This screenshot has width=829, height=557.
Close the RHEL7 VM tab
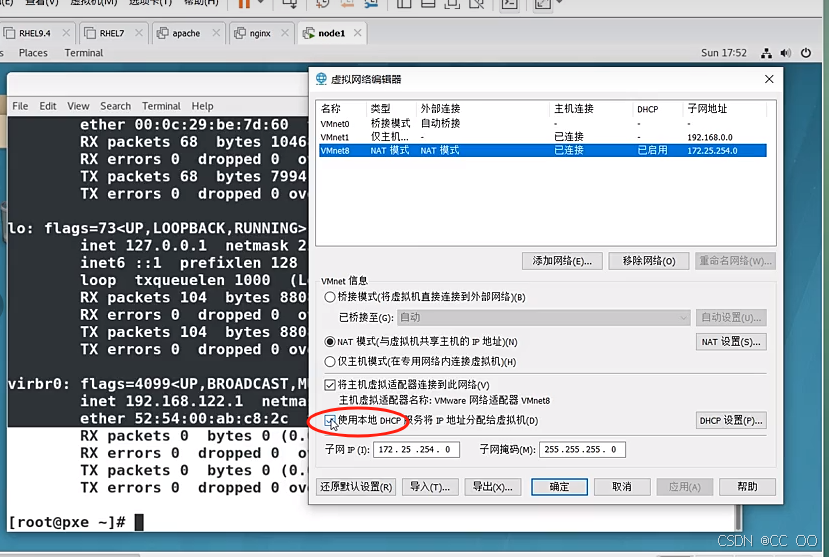[x=139, y=33]
